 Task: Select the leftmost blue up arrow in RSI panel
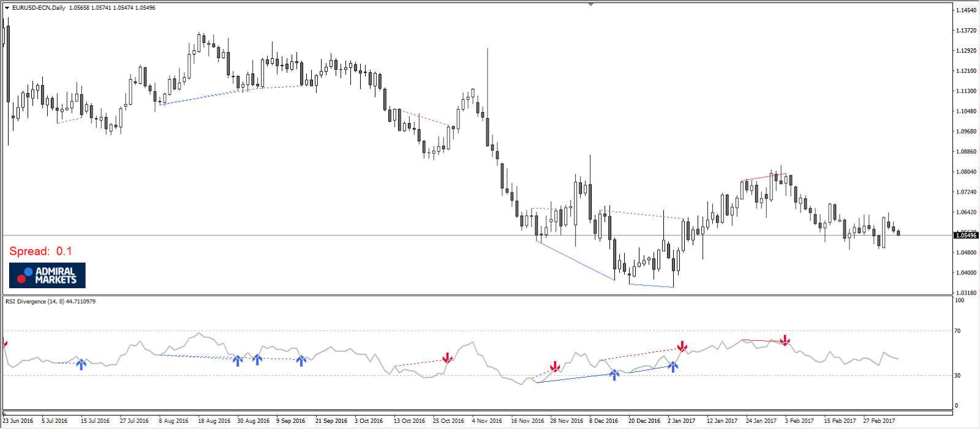[x=81, y=364]
